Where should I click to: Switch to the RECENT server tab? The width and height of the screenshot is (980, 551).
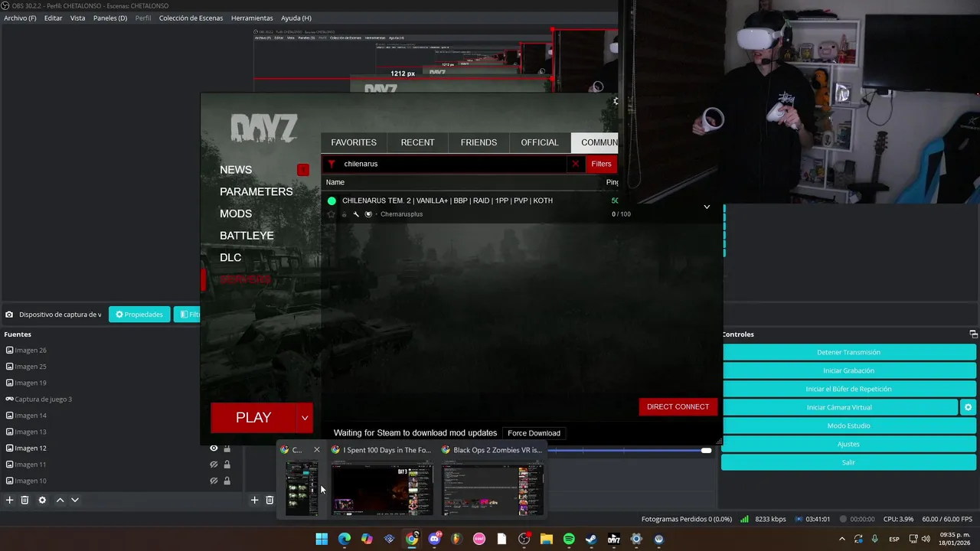pyautogui.click(x=417, y=142)
